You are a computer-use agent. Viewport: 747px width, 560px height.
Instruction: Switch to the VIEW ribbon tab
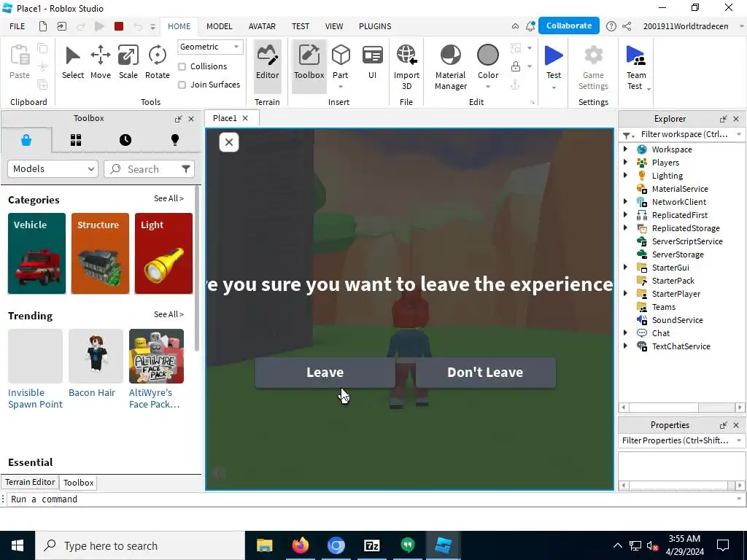point(334,26)
